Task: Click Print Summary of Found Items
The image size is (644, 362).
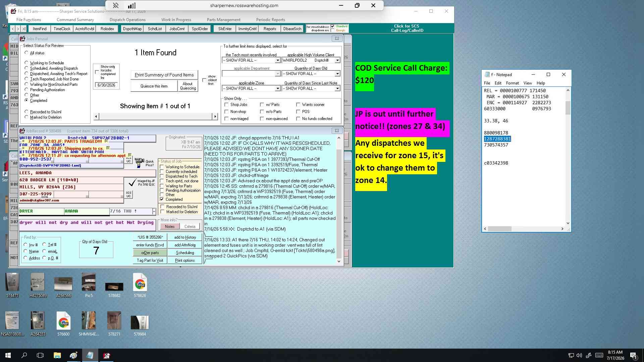Action: click(x=164, y=75)
